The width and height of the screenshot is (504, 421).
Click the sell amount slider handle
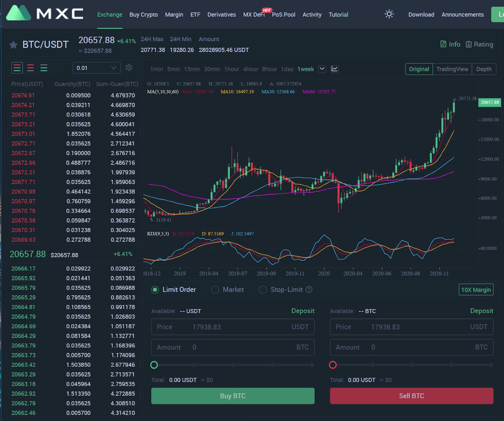click(333, 365)
